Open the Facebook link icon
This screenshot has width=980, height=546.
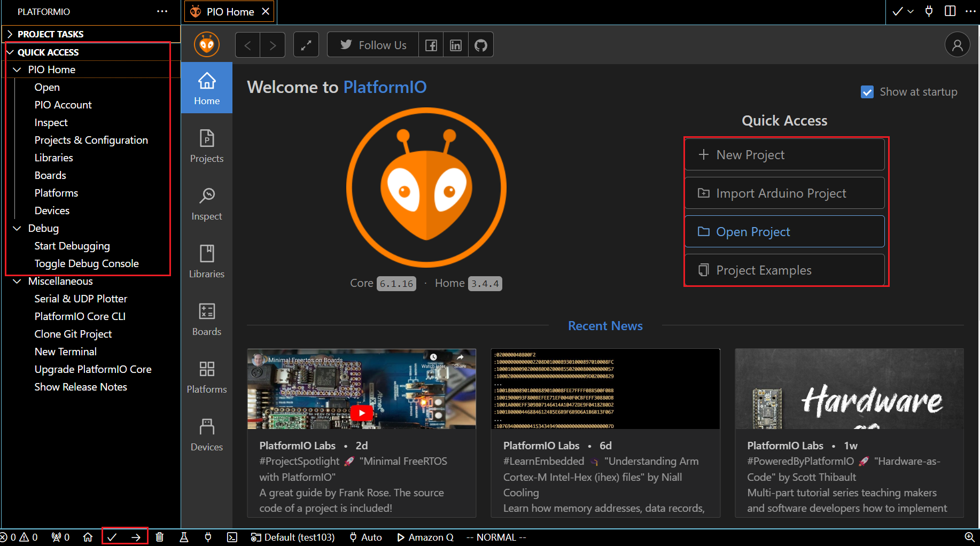431,45
